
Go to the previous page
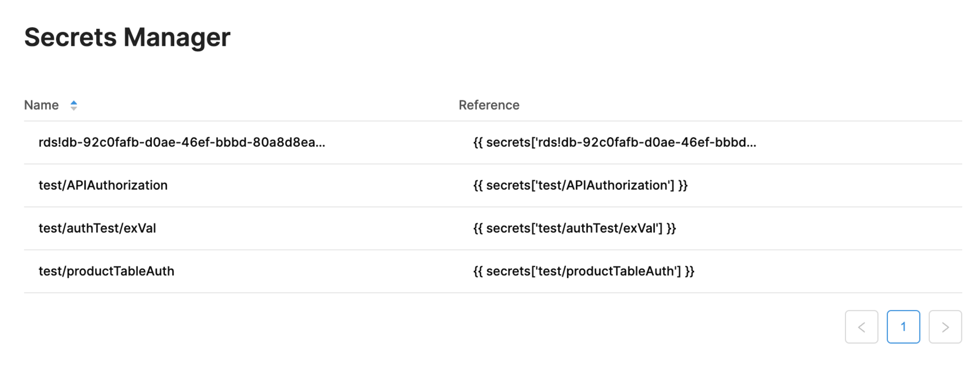click(861, 327)
